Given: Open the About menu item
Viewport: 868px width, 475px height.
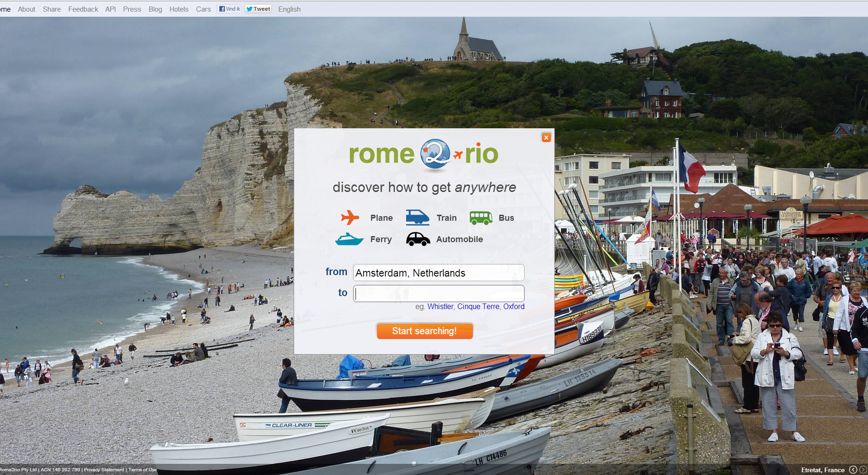Looking at the screenshot, I should click(x=26, y=9).
